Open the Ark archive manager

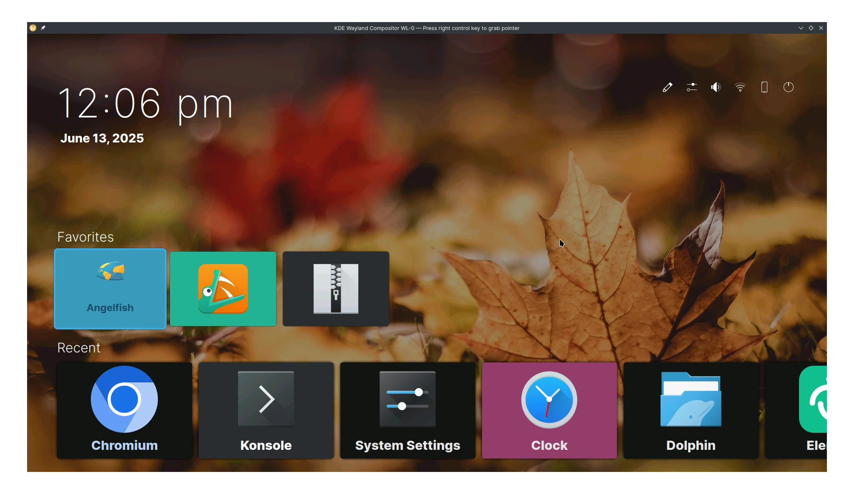point(335,288)
